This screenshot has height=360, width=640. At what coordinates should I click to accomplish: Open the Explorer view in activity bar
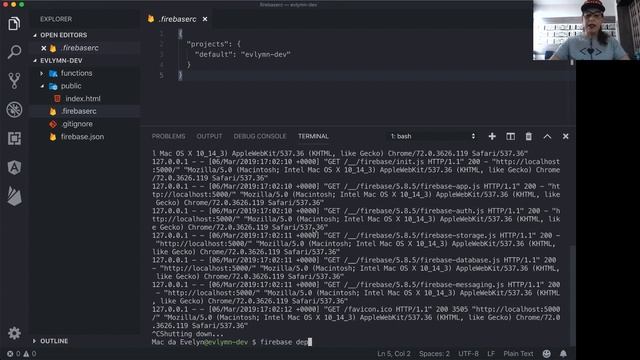[x=14, y=24]
